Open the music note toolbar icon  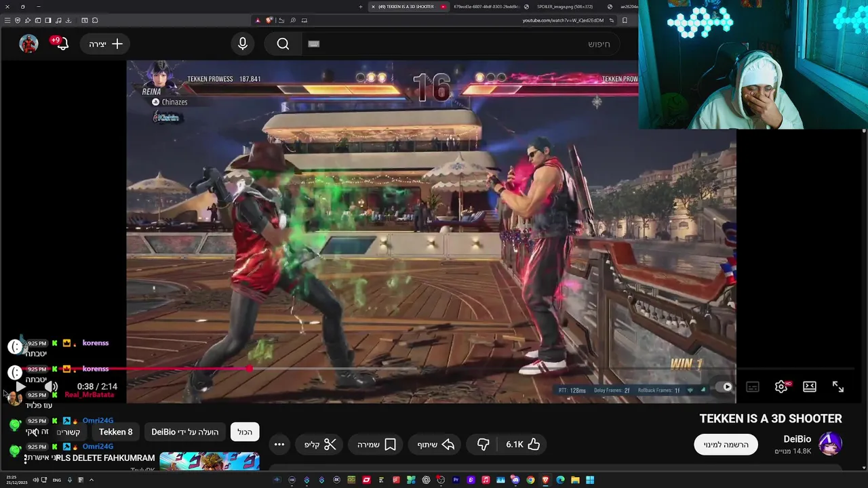tap(58, 20)
